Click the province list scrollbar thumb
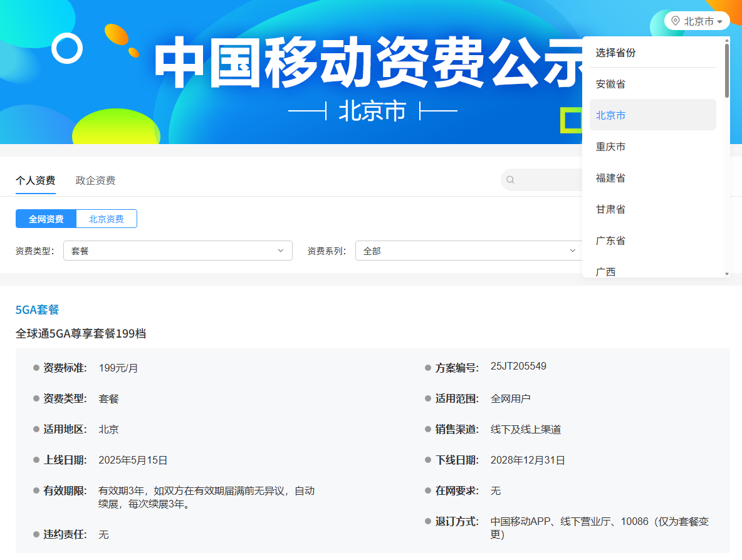The height and width of the screenshot is (560, 742). pyautogui.click(x=727, y=70)
